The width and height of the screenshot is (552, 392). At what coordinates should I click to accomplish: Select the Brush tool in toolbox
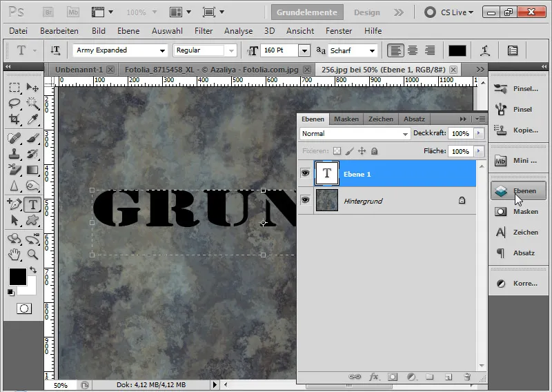pos(32,138)
